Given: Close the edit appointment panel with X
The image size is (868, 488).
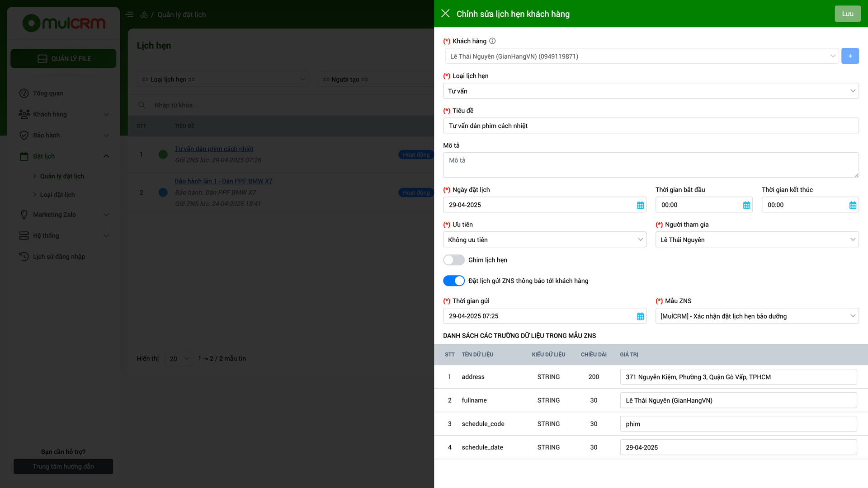Looking at the screenshot, I should tap(445, 14).
